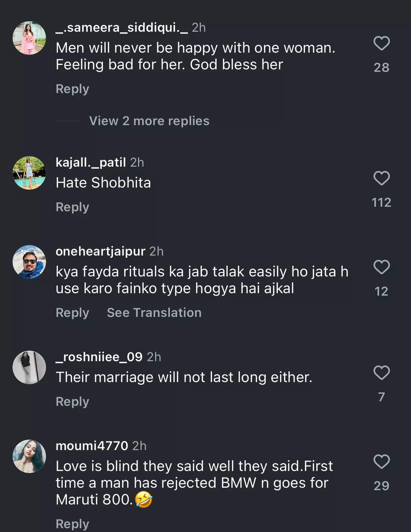The width and height of the screenshot is (411, 532).
Task: Like kajall._patil's 'Hate Shobhita' comment
Action: pos(381,178)
